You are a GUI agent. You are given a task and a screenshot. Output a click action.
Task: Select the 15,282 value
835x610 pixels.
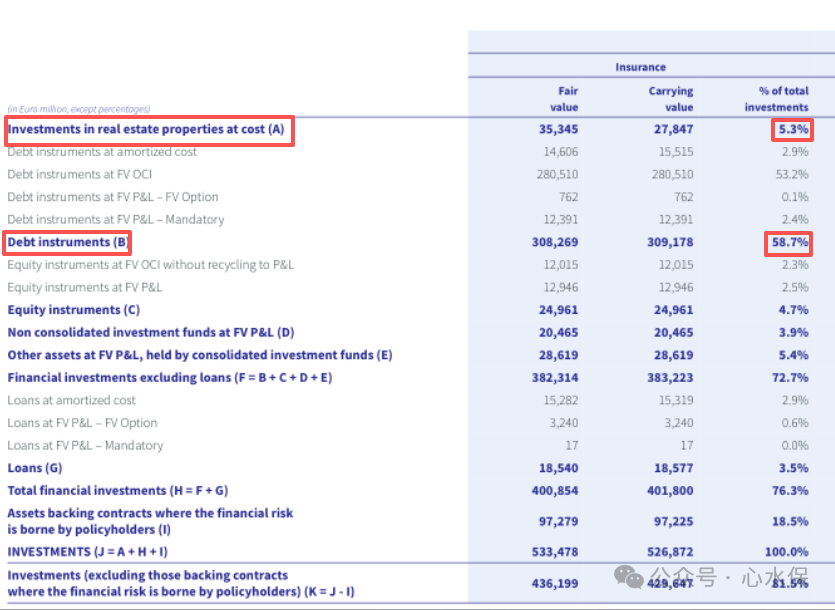pos(561,401)
